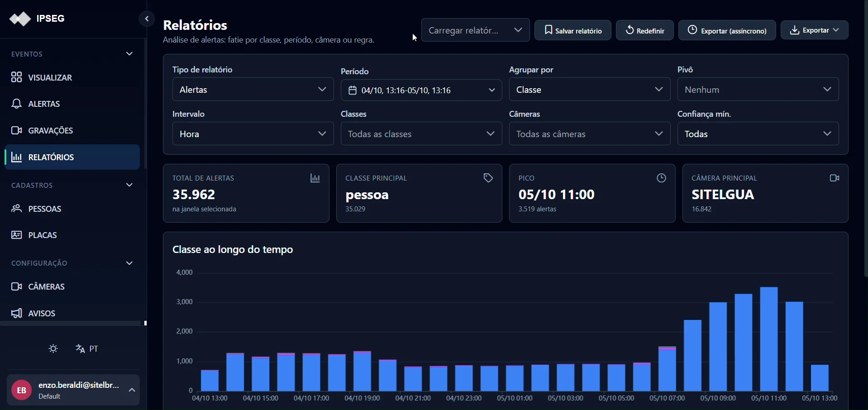Click the Pessoas people icon
The image size is (868, 410).
click(16, 209)
